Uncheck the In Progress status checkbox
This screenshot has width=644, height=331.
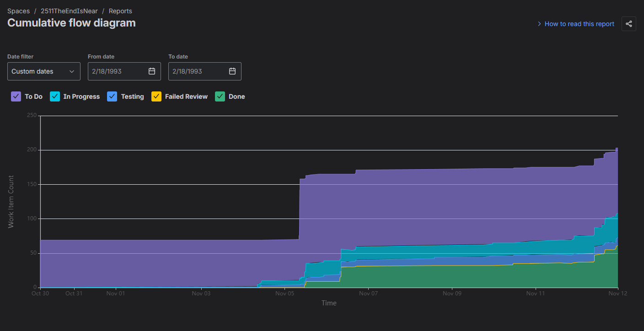[x=55, y=96]
